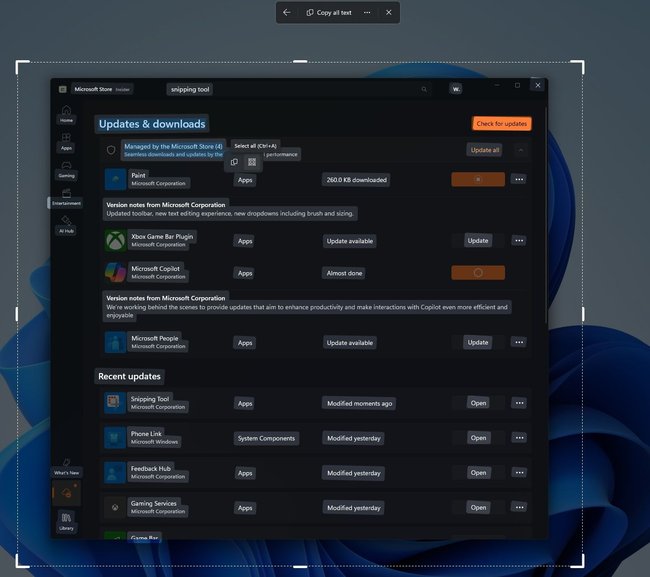Open more options for Microsoft People
Screen dimensions: 650x577
tap(519, 342)
